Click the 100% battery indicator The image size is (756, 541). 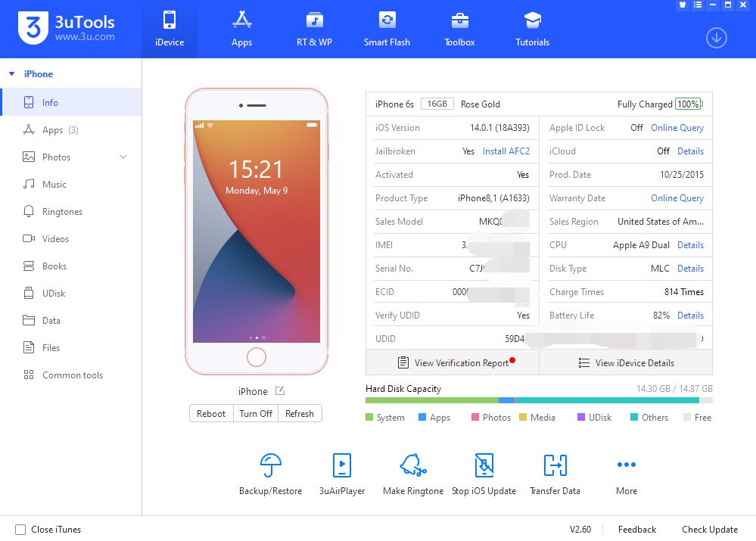click(x=689, y=104)
